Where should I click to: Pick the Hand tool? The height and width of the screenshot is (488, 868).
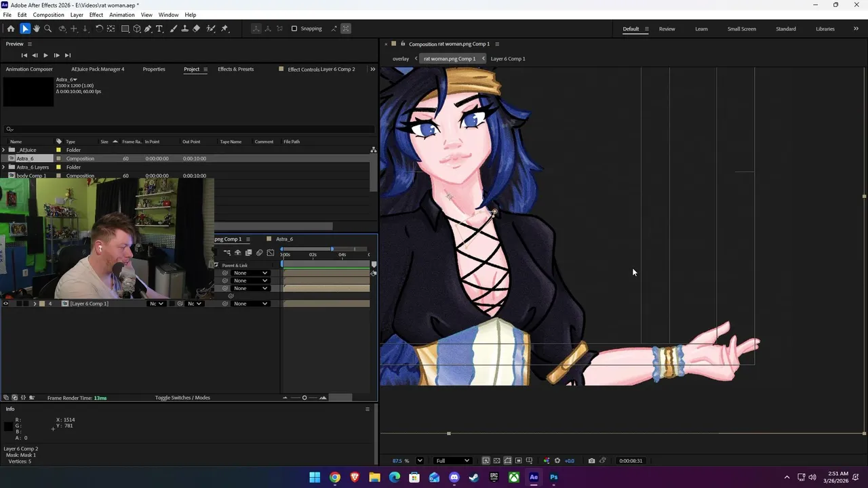pyautogui.click(x=37, y=28)
